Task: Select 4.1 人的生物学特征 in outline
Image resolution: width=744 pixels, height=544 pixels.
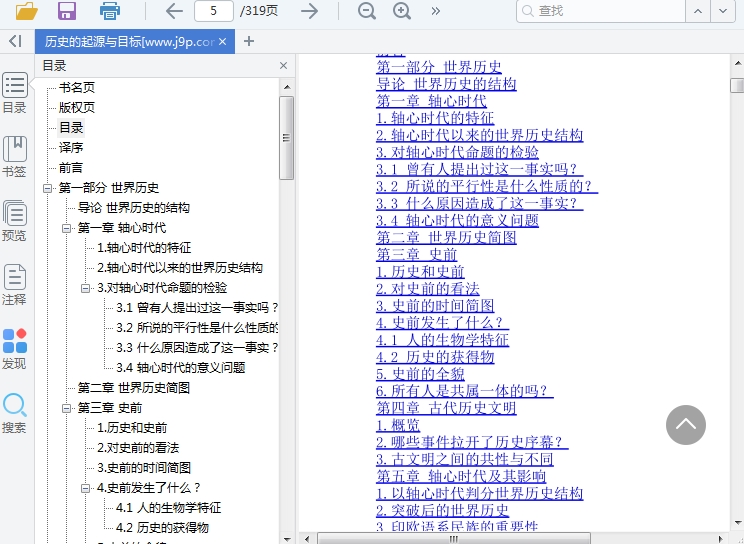Action: (168, 507)
